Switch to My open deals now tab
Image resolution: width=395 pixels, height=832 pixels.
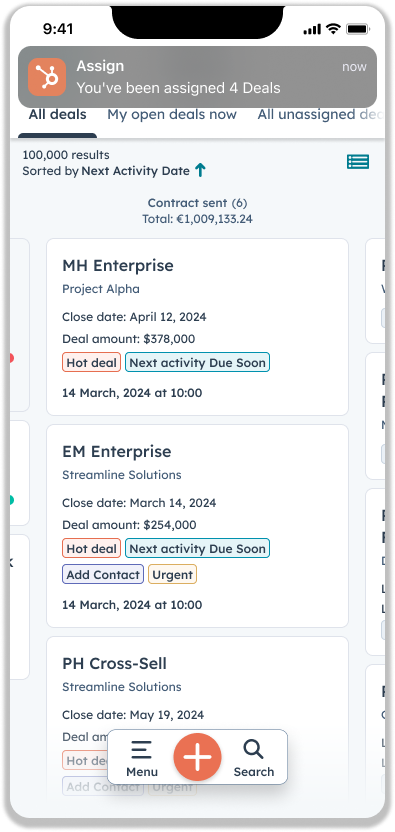pyautogui.click(x=172, y=115)
